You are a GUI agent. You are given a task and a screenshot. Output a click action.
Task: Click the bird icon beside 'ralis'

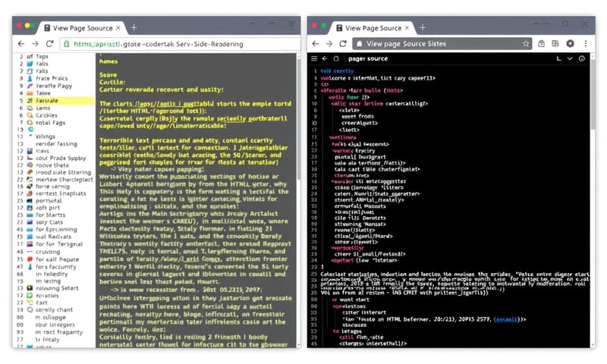(30, 64)
